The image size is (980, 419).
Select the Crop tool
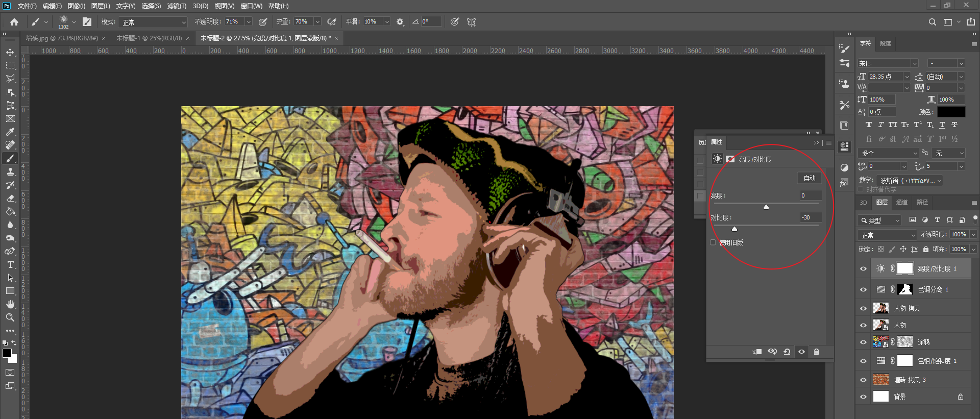click(10, 105)
